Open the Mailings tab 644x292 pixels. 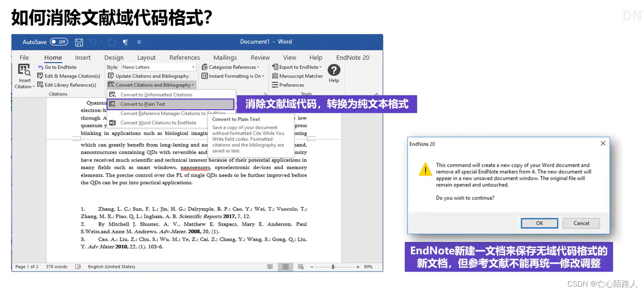(225, 58)
